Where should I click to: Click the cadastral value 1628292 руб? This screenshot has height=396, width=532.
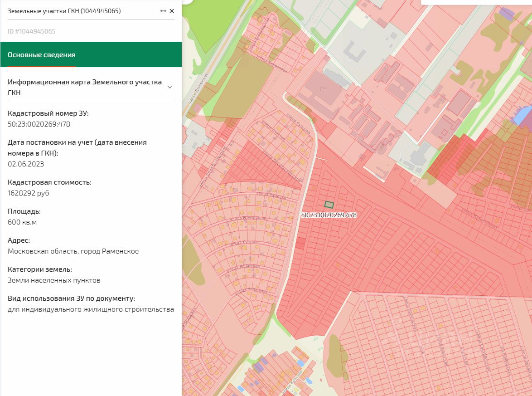[x=29, y=193]
